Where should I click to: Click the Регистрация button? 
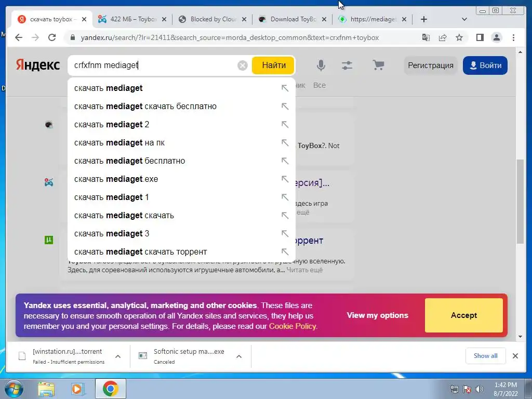point(431,65)
